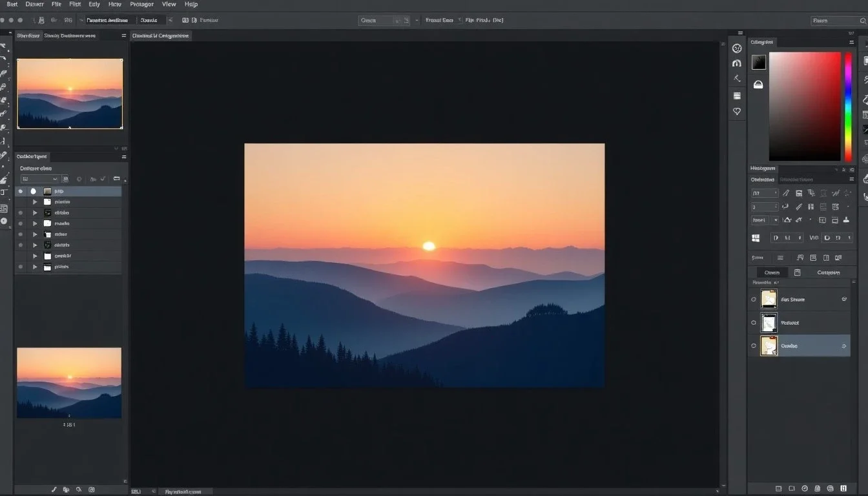
Task: Click the three-line list icon above layer tabs
Action: click(x=780, y=258)
